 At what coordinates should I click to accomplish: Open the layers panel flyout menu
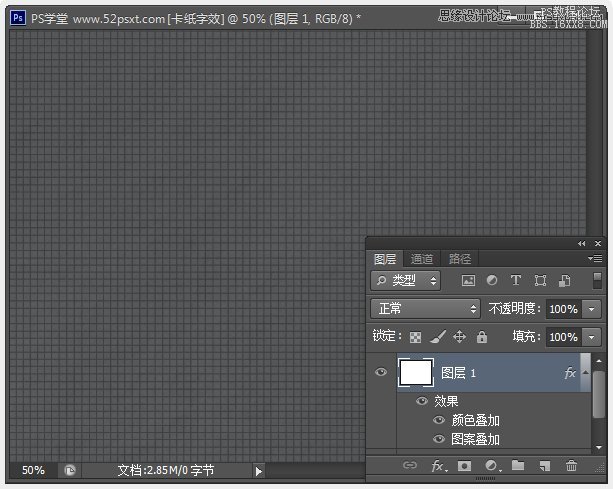595,259
